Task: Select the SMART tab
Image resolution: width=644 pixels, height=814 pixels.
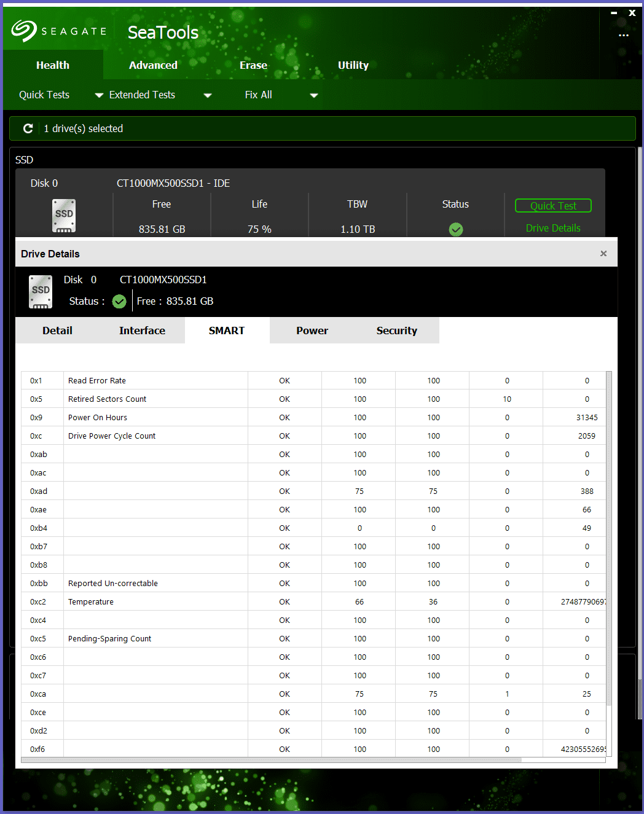Action: (227, 331)
